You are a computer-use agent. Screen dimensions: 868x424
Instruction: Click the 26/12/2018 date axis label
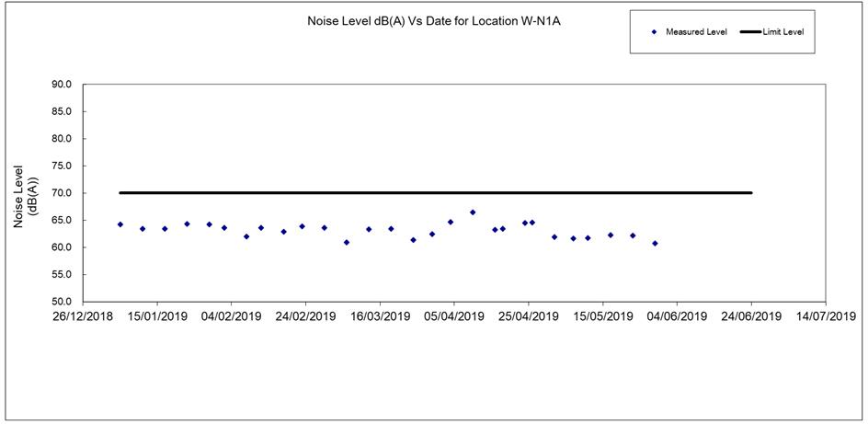coord(83,316)
